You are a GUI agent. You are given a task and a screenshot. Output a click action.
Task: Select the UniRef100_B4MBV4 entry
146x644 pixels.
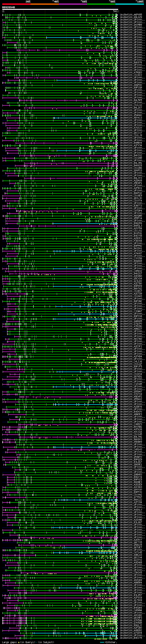pyautogui.click(x=131, y=143)
